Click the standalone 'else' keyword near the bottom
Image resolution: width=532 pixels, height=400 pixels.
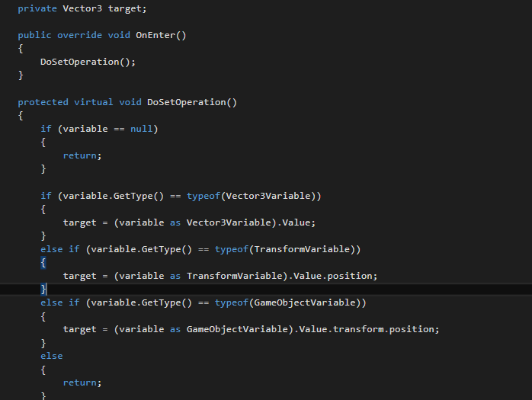[52, 356]
